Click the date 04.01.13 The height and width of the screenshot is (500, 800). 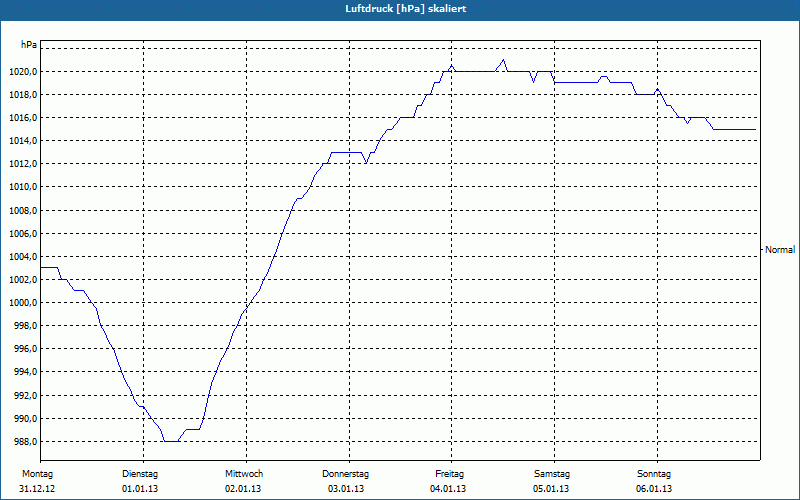[448, 489]
